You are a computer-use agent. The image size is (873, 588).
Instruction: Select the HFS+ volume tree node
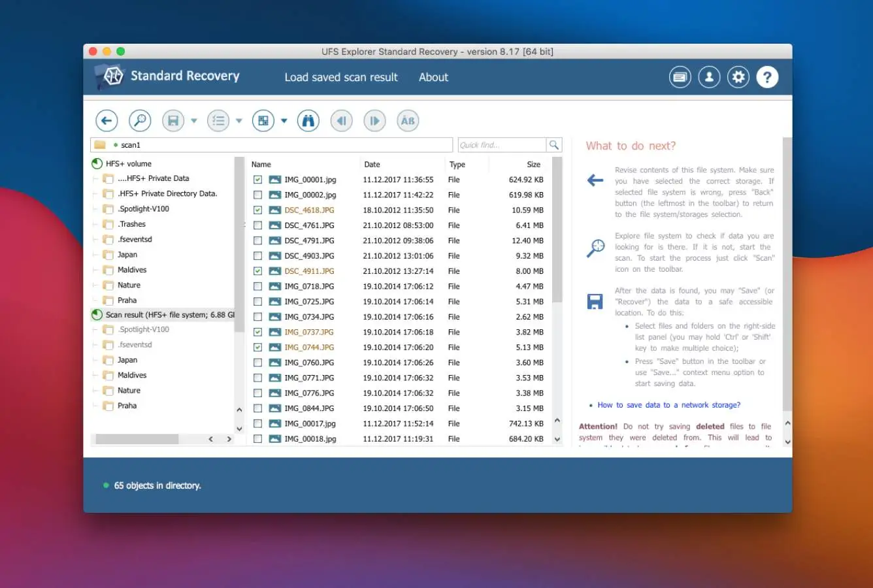129,164
